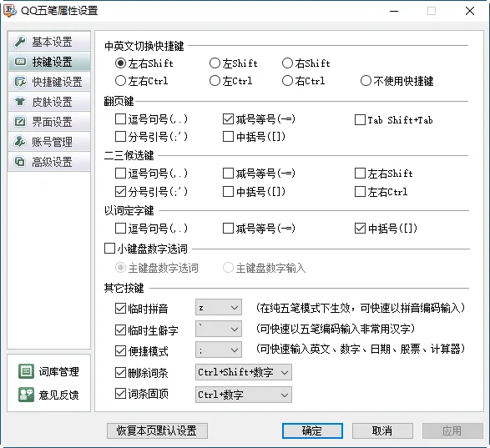Click the QQ五笔 title bar app icon
This screenshot has width=490, height=448.
pos(9,11)
